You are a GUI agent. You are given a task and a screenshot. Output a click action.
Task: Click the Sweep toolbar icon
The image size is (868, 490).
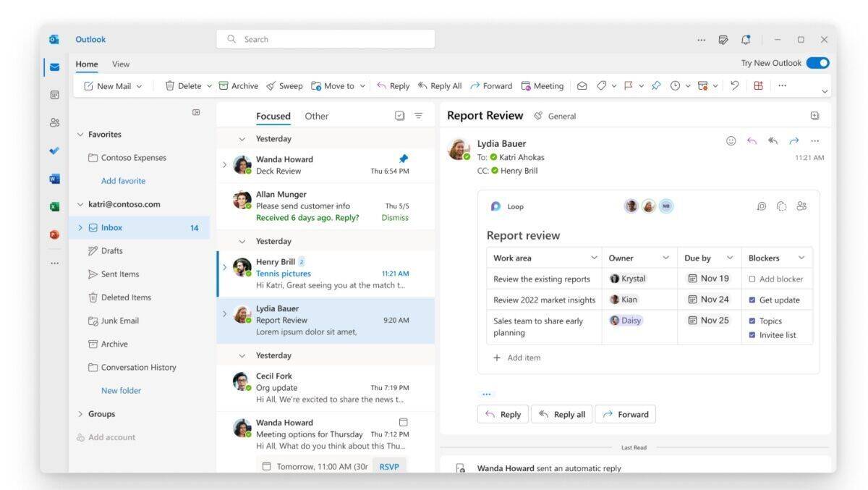(284, 86)
